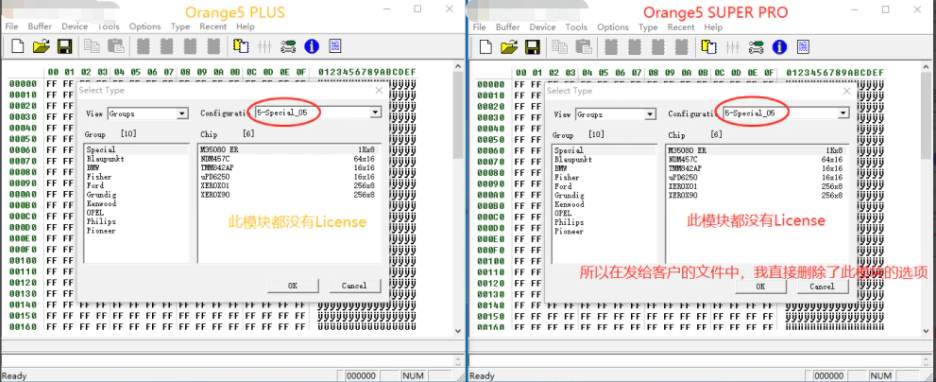
Task: Click blue info icon in Orange5 SUPER PRO
Action: [x=780, y=47]
